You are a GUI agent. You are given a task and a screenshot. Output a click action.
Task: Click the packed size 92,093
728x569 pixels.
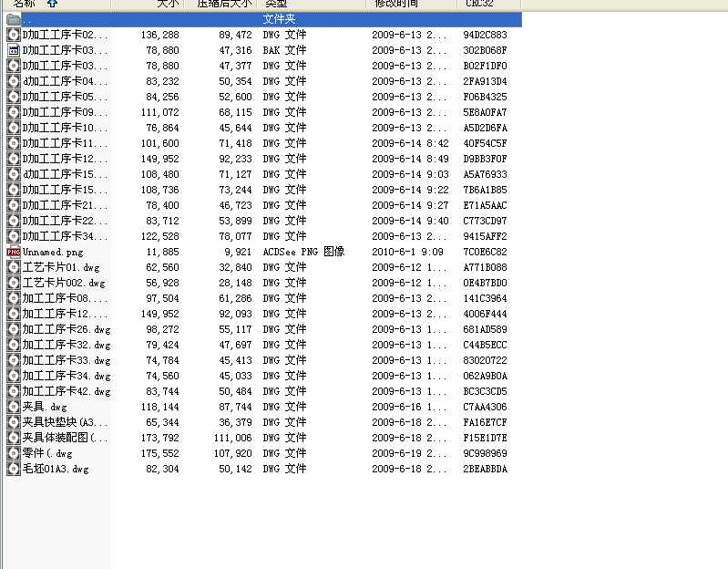pyautogui.click(x=235, y=314)
